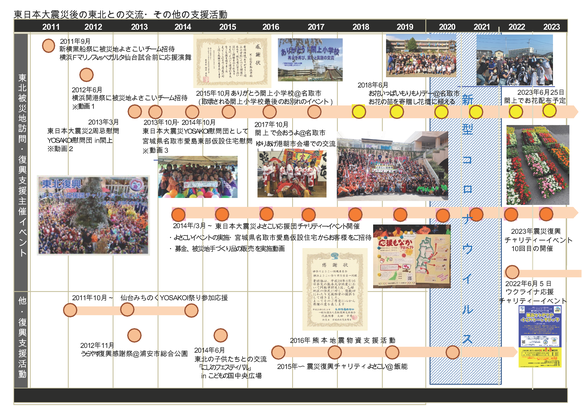Screen dimensions: 582x412
Task: View the school building group photo under the 2019 header
Action: tap(421, 55)
